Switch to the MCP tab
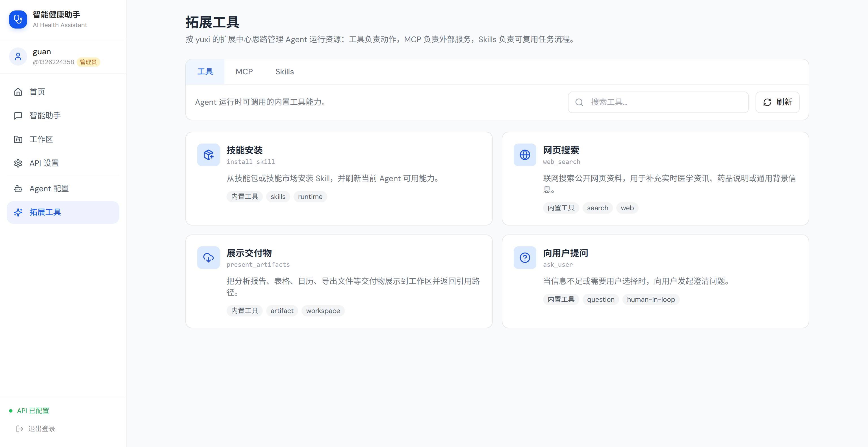The width and height of the screenshot is (868, 447). [x=244, y=71]
